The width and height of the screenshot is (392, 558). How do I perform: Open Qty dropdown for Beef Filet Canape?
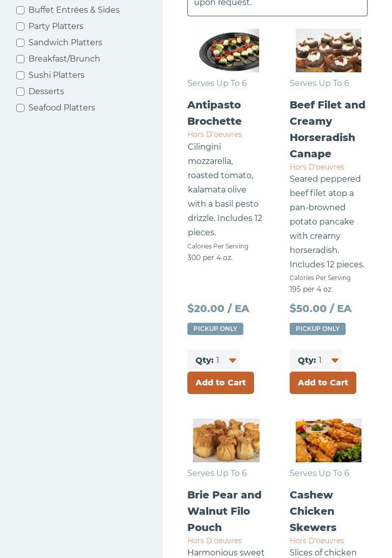316,360
